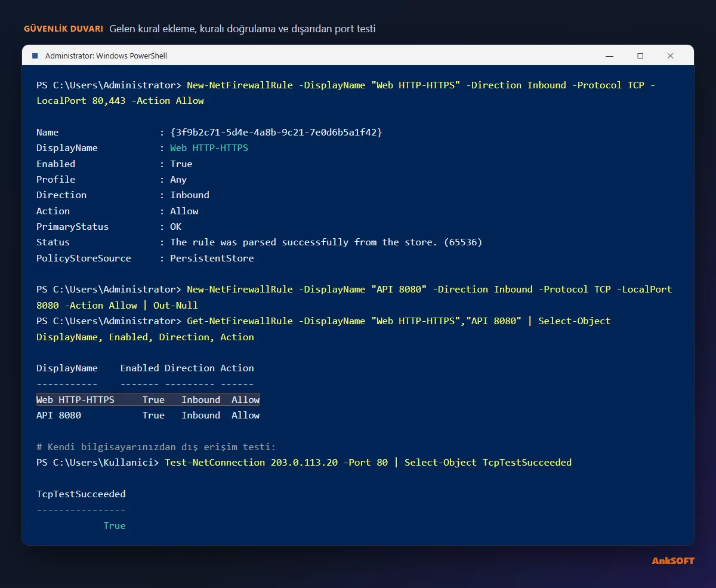Screen dimensions: 716x588
Task: Minimize the Administrator PowerShell window
Action: point(609,56)
